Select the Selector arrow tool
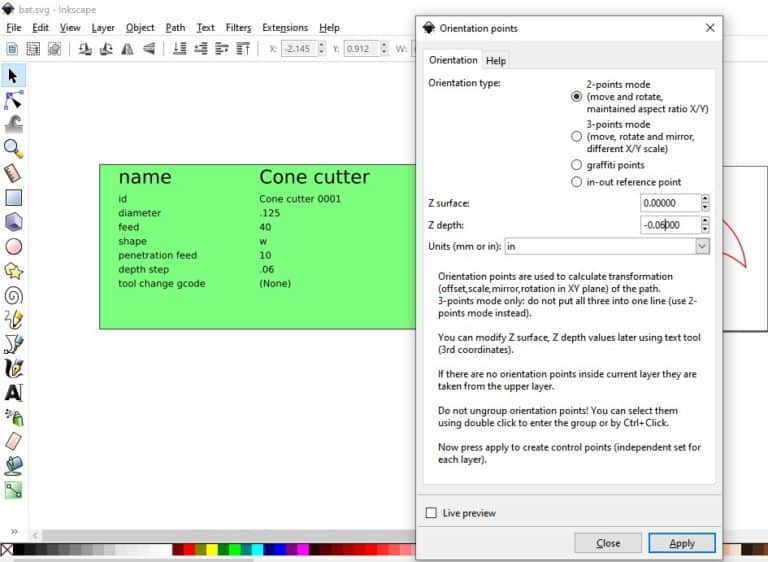 [13, 76]
